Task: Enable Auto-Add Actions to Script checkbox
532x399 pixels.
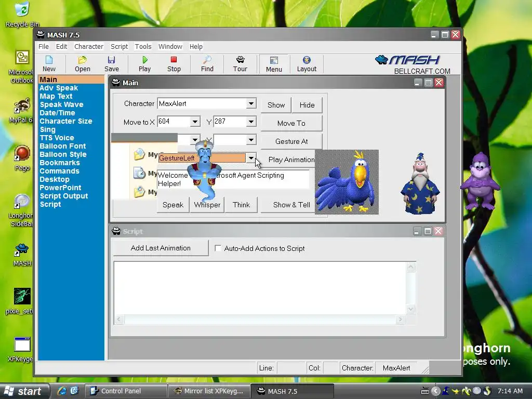Action: click(x=218, y=248)
